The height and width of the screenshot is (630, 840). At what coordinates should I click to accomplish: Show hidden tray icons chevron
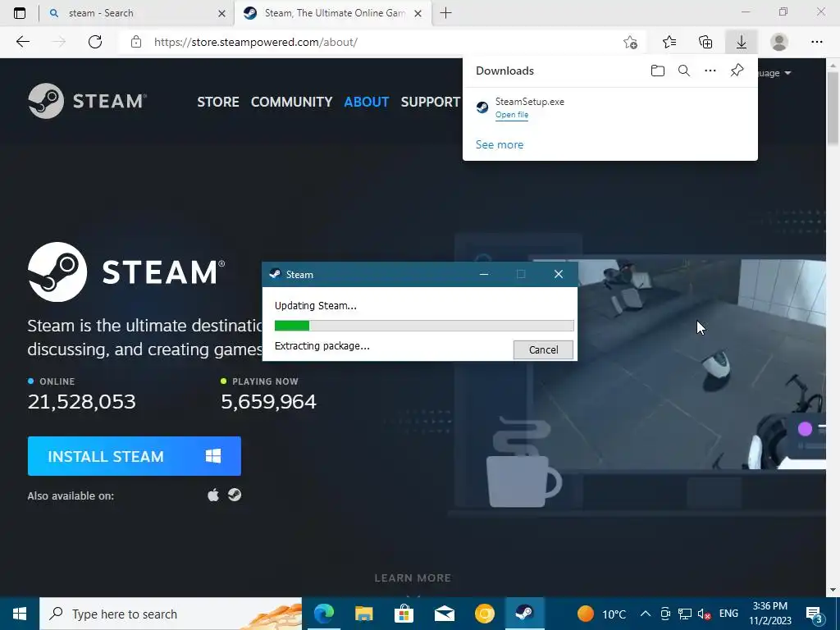(646, 614)
